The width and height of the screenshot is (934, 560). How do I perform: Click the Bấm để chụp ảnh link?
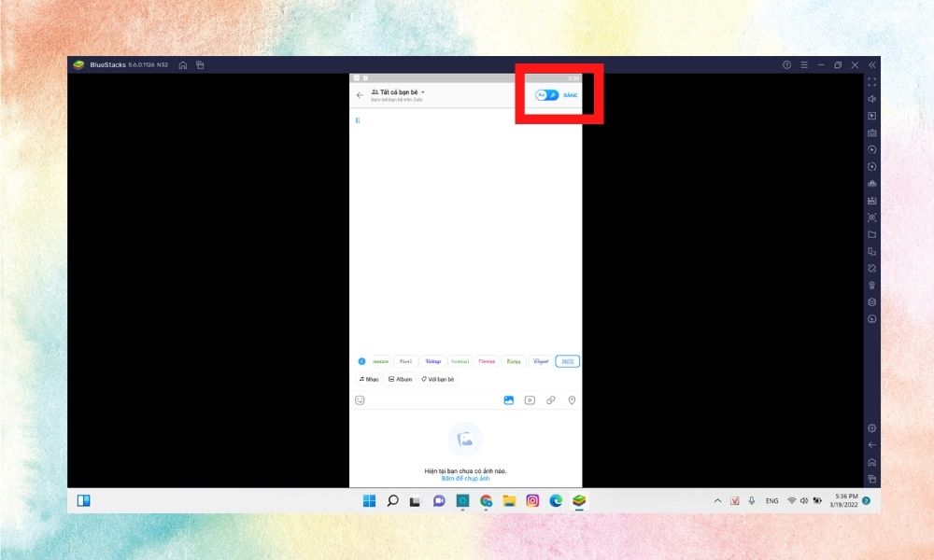(465, 478)
